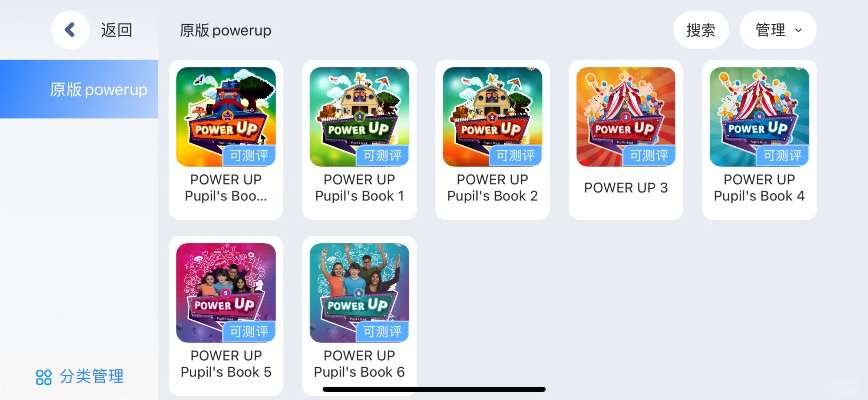Viewport: 868px width, 400px height.
Task: Open POWER UP Pupil's Book 6 cover
Action: [x=359, y=293]
